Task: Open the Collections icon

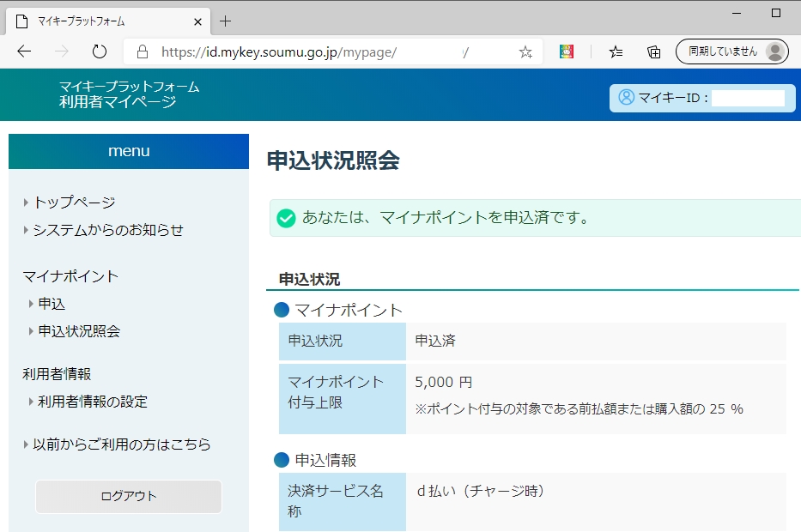Action: [x=654, y=51]
